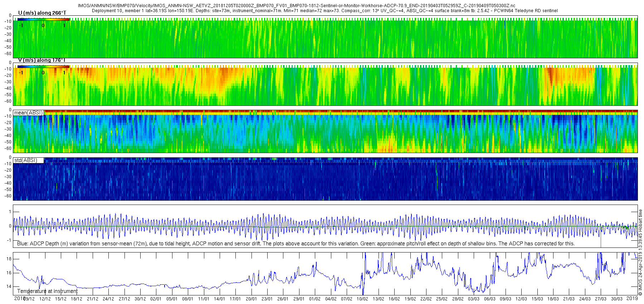Click the '14' tick on temperature axis
Image resolution: width=644 pixels, height=304 pixels.
coord(9,286)
